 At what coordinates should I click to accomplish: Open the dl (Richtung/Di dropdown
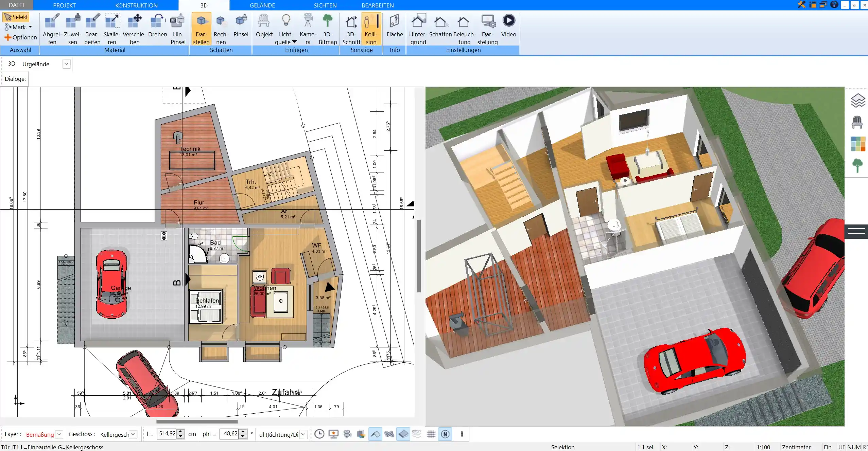(303, 434)
